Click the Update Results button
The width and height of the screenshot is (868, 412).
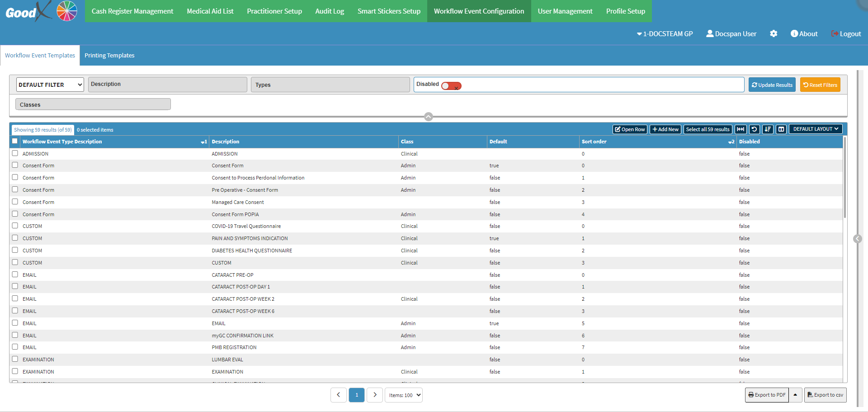[772, 85]
